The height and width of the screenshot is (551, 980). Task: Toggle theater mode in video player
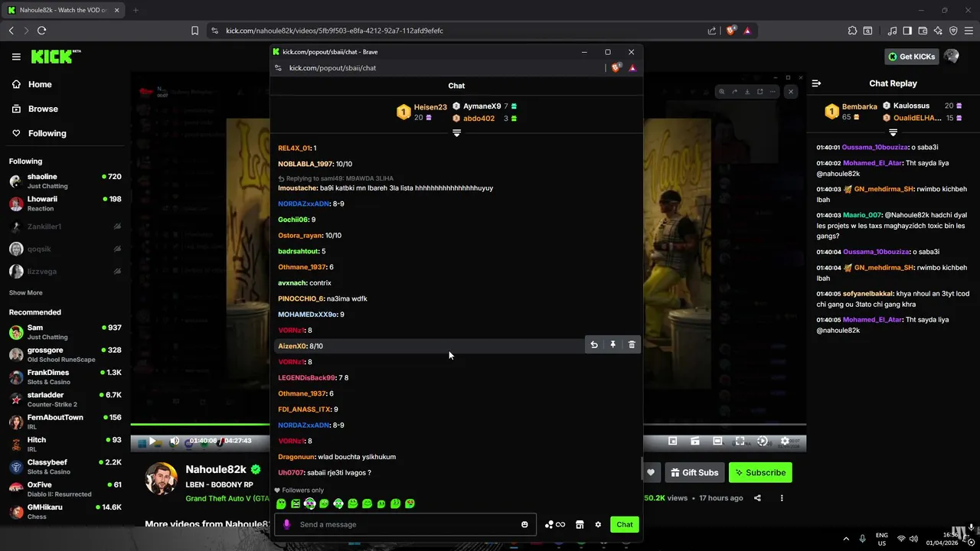click(717, 441)
